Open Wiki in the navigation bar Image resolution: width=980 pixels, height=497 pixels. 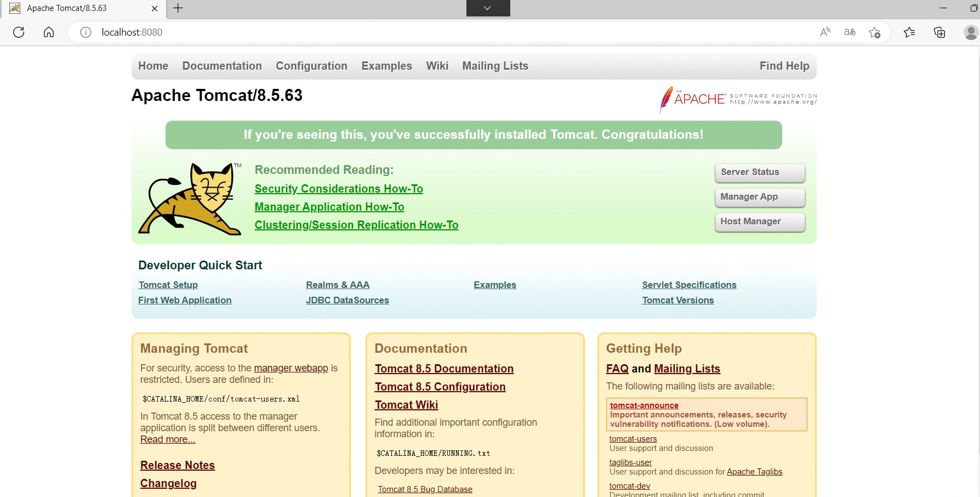coord(437,66)
